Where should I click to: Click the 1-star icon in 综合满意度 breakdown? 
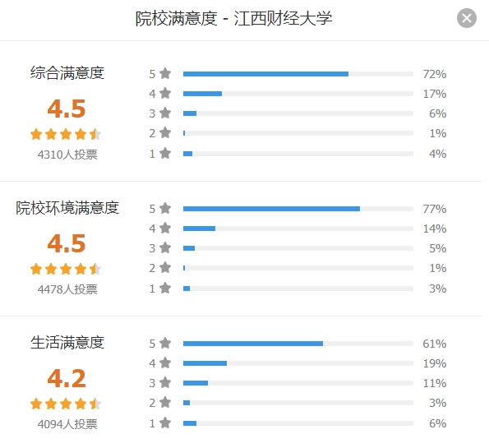tap(165, 153)
